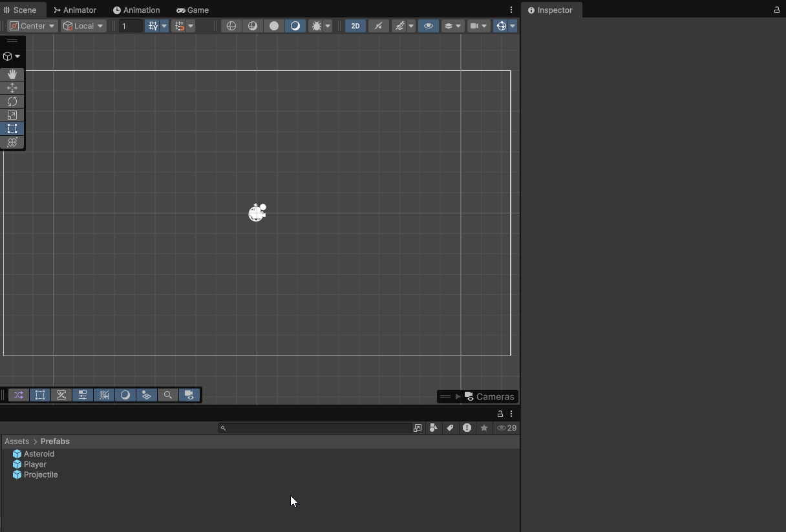Image resolution: width=786 pixels, height=532 pixels.
Task: Open grid visibility options arrow
Action: pyautogui.click(x=164, y=26)
